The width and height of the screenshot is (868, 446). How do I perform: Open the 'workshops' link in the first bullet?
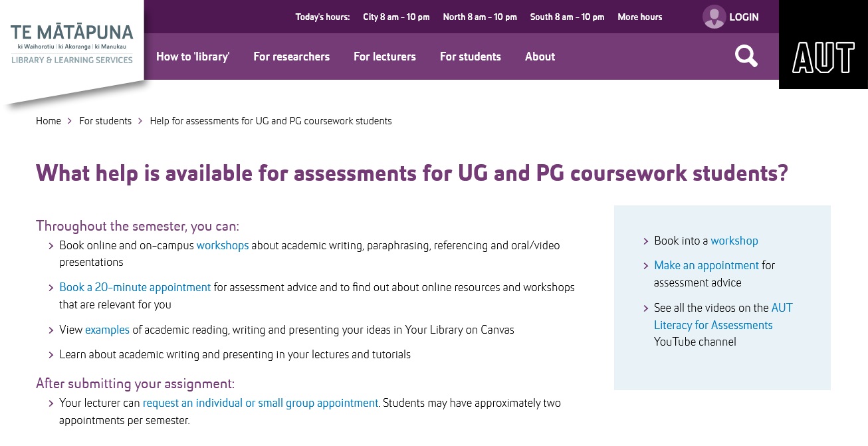(x=222, y=245)
